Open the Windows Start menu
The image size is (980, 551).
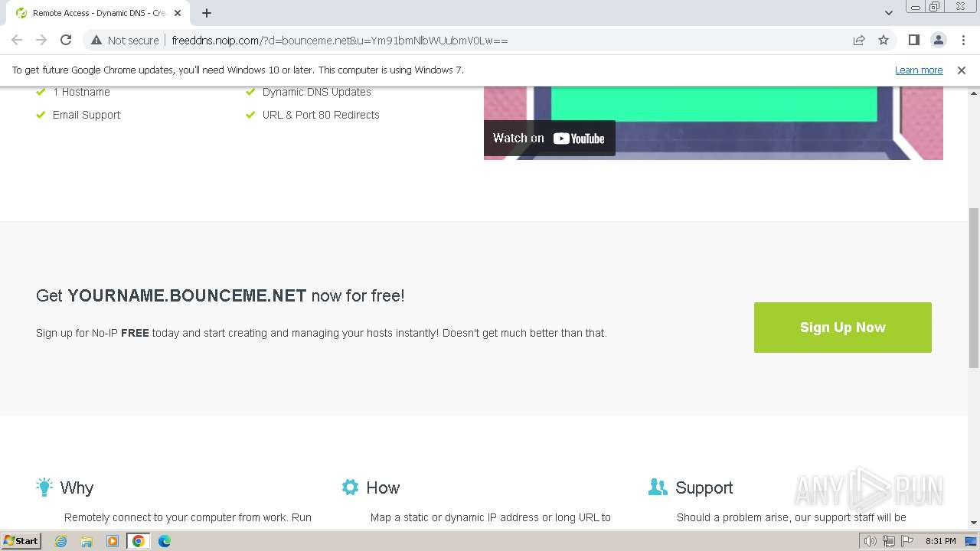coord(21,540)
